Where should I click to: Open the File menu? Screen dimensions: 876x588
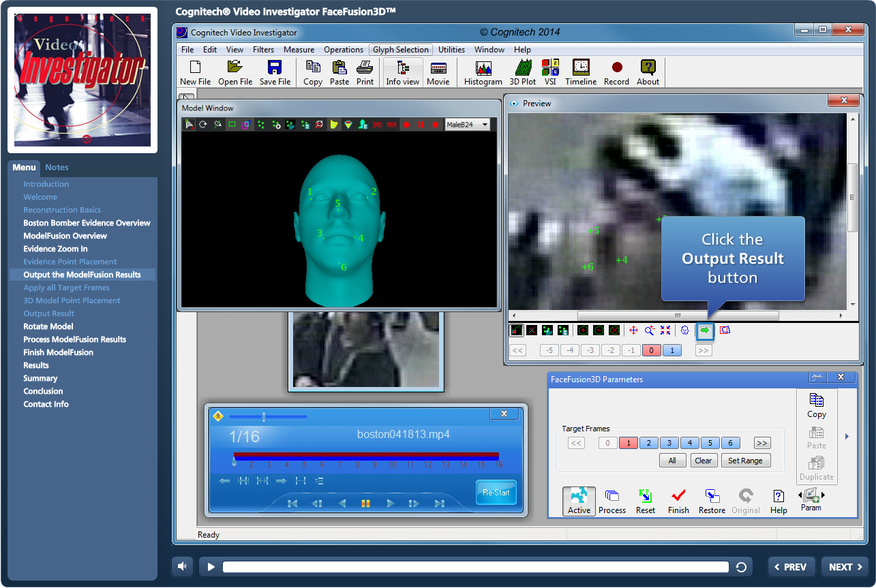pos(187,50)
